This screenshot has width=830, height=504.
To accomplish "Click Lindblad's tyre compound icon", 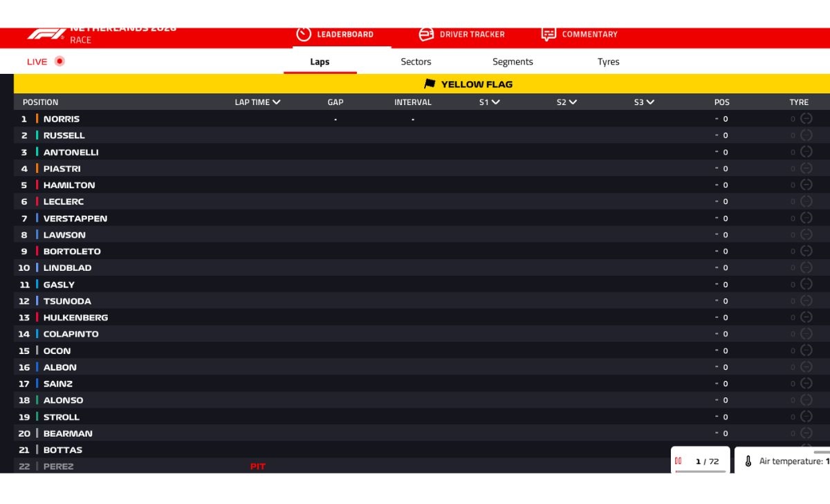I will tap(806, 267).
